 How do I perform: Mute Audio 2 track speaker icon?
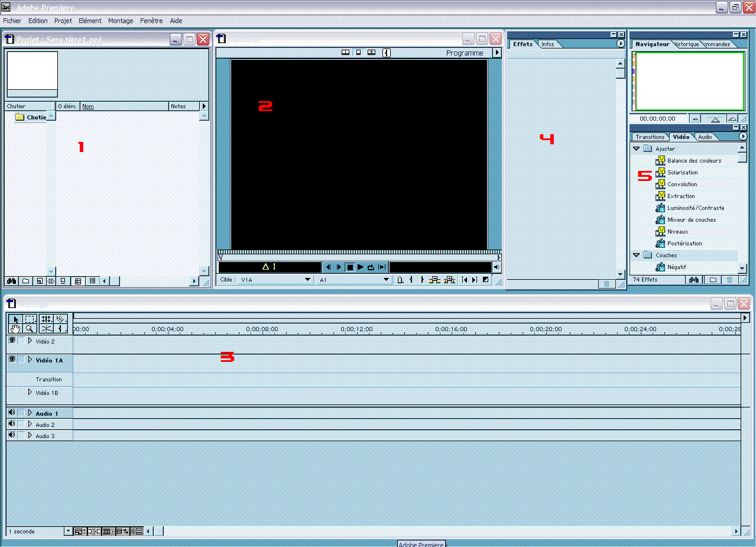[11, 424]
